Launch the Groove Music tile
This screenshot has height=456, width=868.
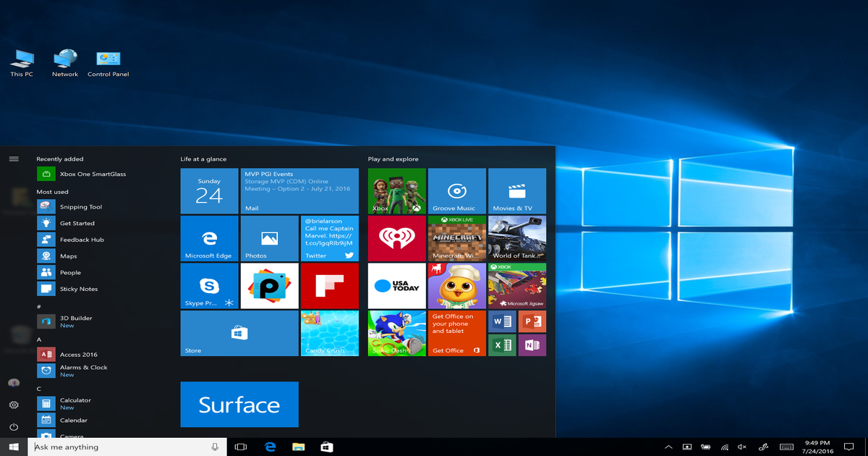(x=456, y=190)
